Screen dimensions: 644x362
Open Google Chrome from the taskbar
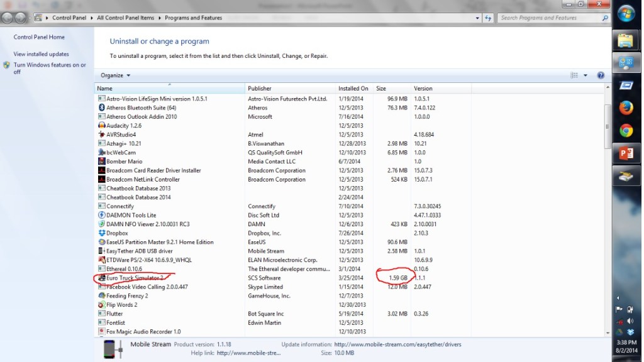pyautogui.click(x=625, y=131)
